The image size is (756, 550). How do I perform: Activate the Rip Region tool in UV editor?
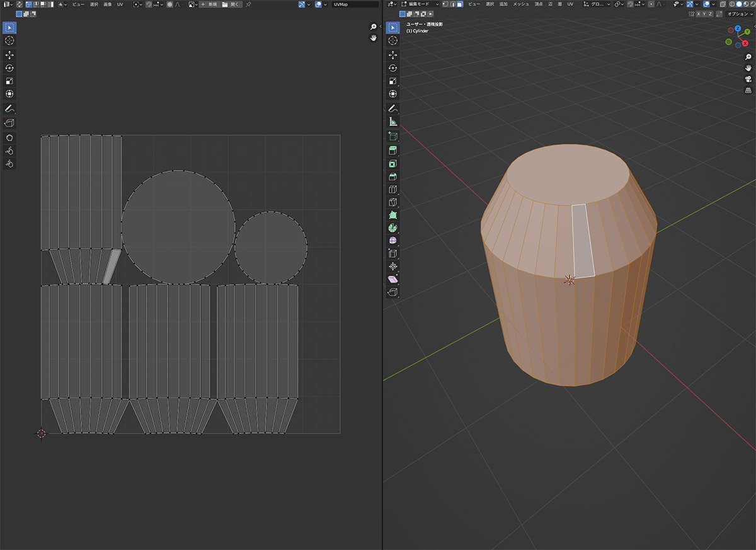[x=9, y=123]
